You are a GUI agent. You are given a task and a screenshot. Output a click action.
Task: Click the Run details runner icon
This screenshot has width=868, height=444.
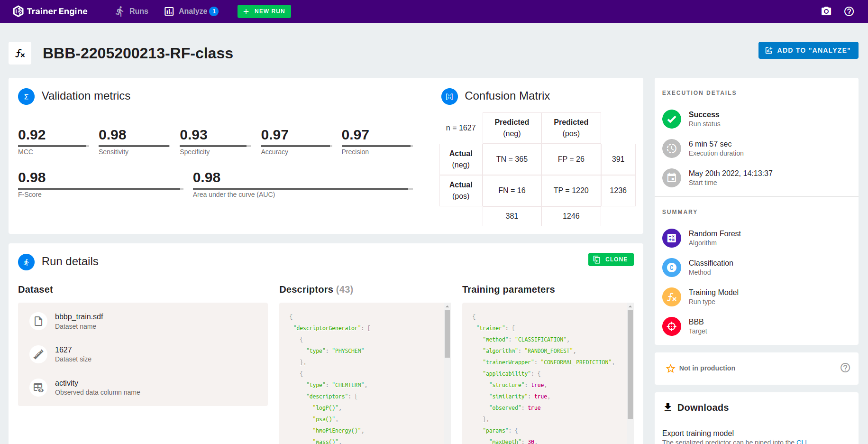coord(26,262)
